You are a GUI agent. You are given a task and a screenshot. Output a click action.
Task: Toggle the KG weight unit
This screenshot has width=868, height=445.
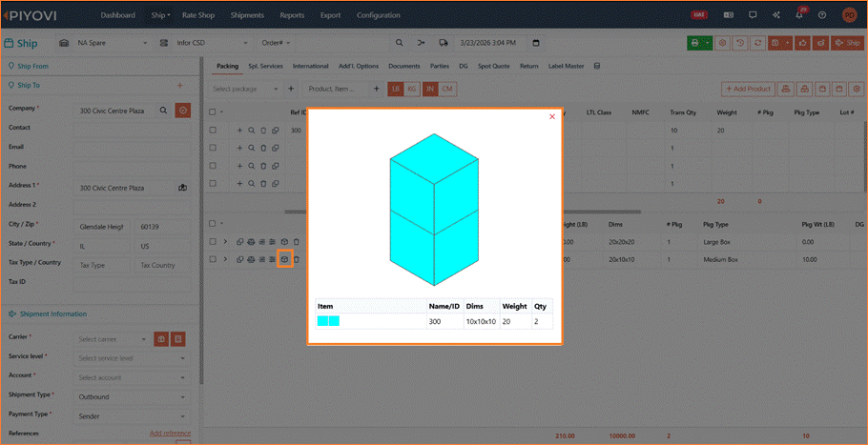(411, 89)
